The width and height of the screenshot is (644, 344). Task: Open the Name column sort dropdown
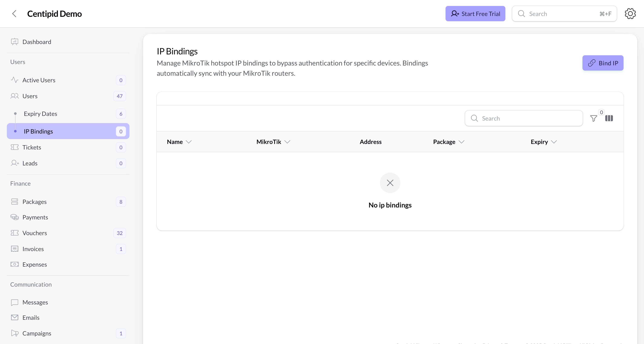[189, 142]
